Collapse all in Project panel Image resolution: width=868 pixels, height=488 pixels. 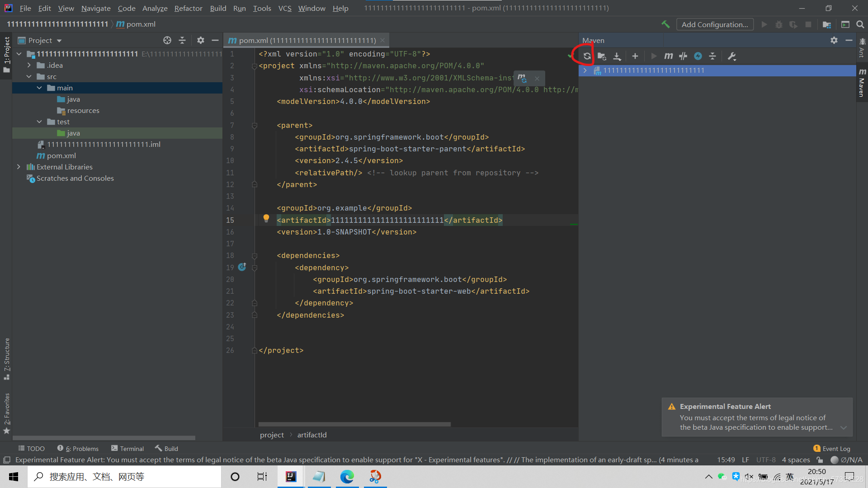coord(182,40)
